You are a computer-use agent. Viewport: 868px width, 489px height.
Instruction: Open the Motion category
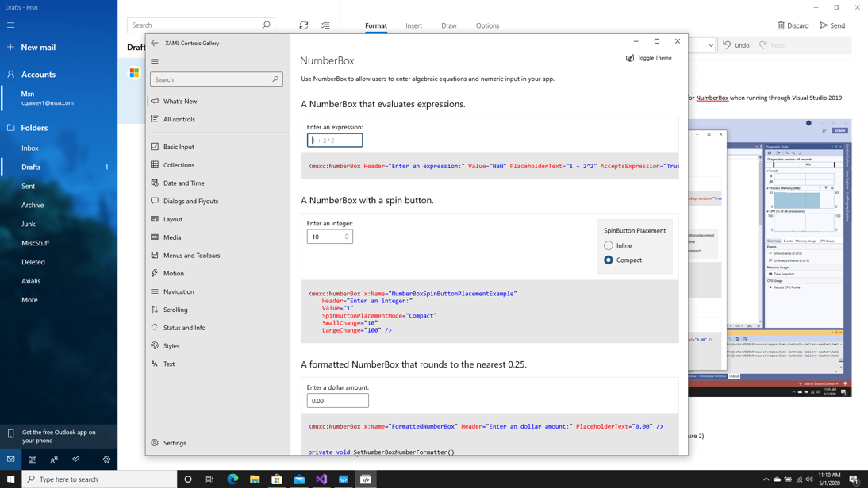click(x=175, y=273)
